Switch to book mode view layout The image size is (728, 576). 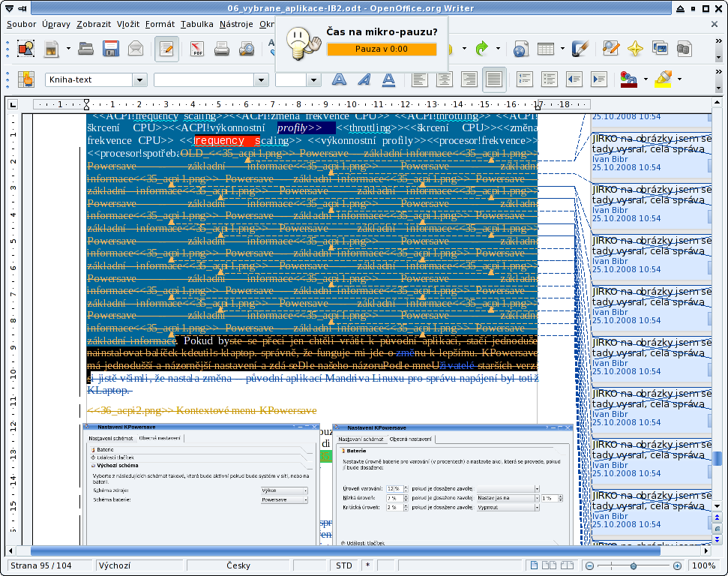pyautogui.click(x=567, y=565)
